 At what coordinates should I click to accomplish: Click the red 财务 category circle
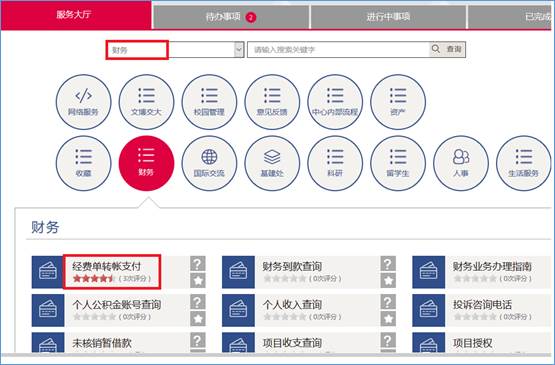pos(146,163)
